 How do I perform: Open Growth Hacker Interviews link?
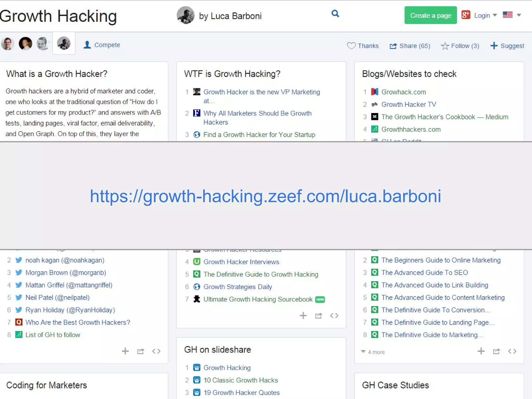tap(241, 262)
